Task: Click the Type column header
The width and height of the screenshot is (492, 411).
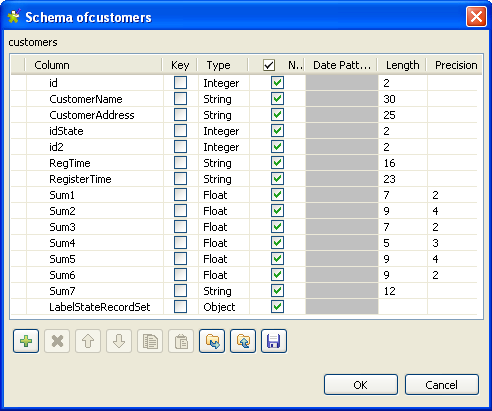Action: (223, 65)
